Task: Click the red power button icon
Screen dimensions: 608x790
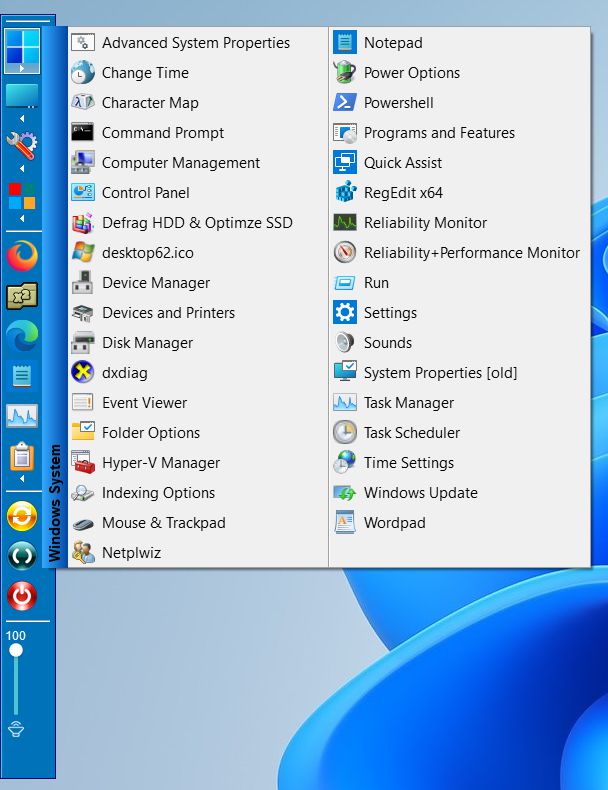Action: tap(22, 596)
